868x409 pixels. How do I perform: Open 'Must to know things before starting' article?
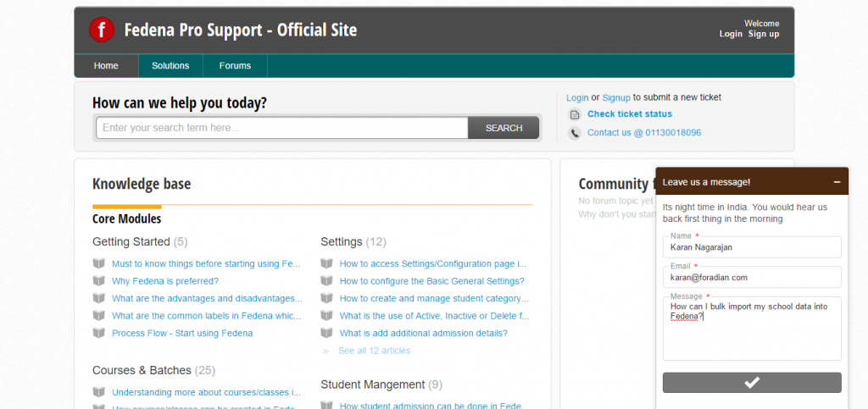206,263
